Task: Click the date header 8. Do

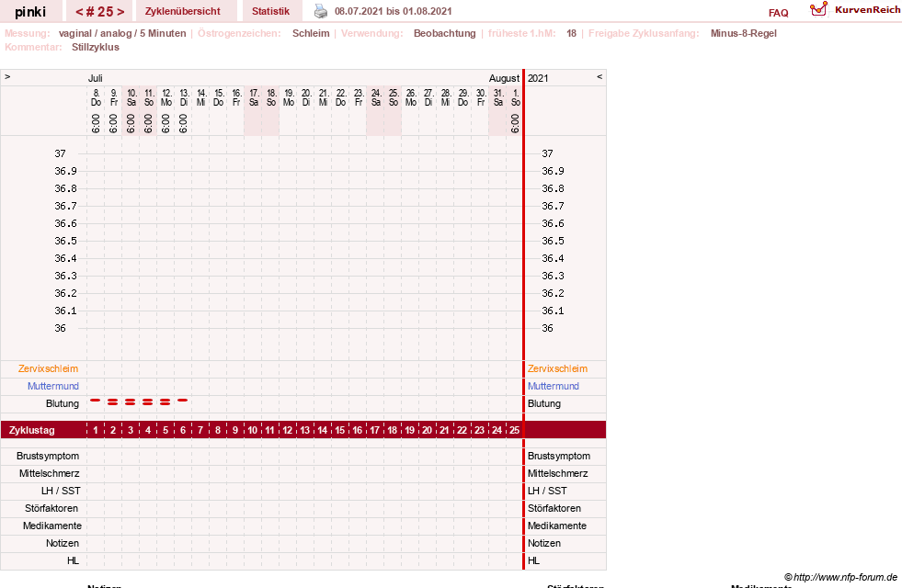Action: pyautogui.click(x=96, y=97)
